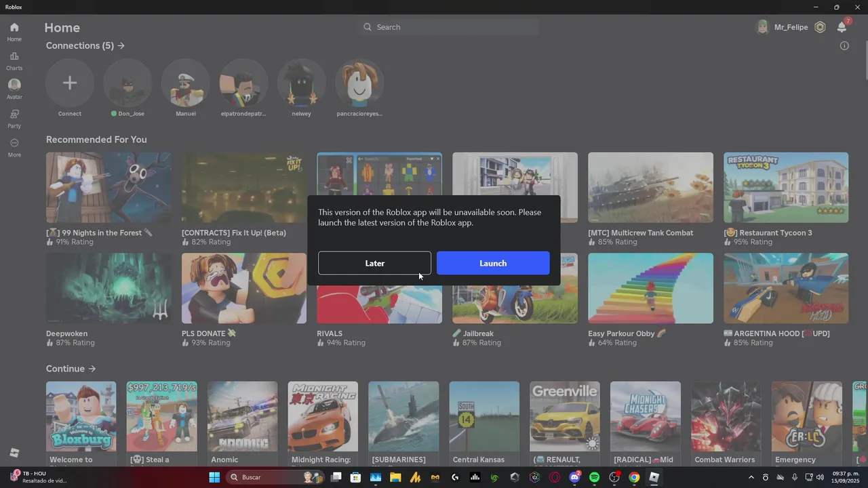Focus the Search field at the top
The width and height of the screenshot is (868, 488).
[x=450, y=27]
